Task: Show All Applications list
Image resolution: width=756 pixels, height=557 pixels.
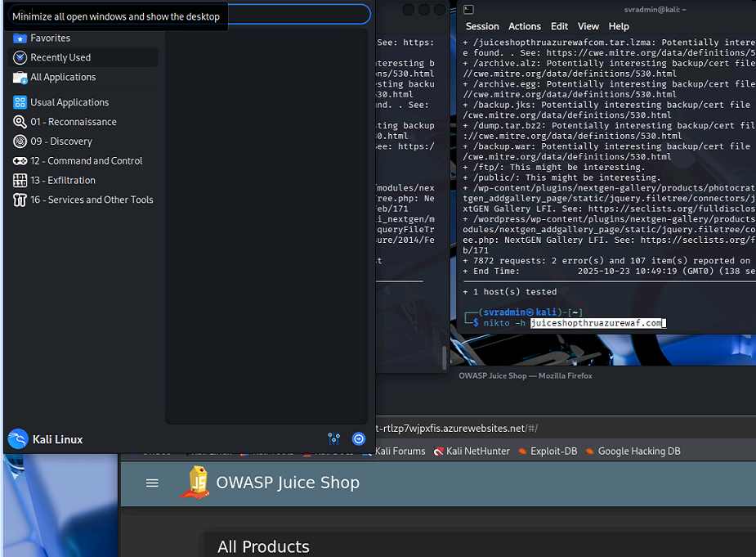Action: [x=63, y=77]
